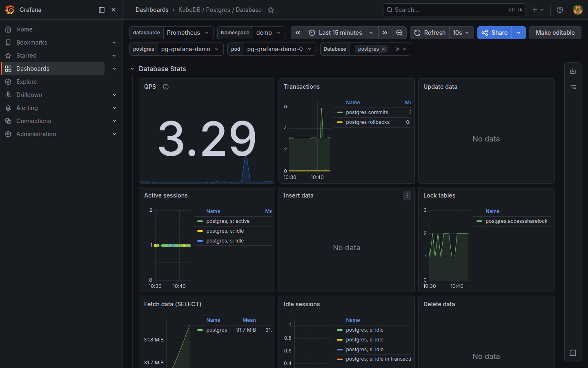Go to Home in sidebar
Image resolution: width=588 pixels, height=368 pixels.
(x=24, y=29)
